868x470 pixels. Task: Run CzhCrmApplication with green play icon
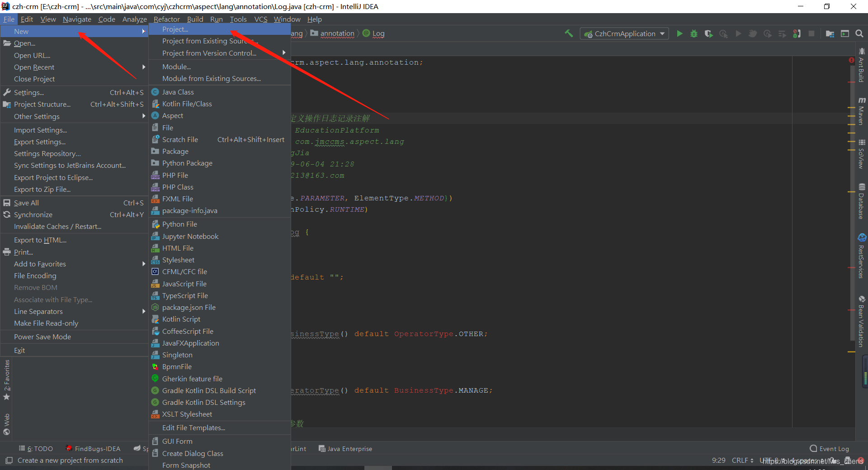[679, 33]
